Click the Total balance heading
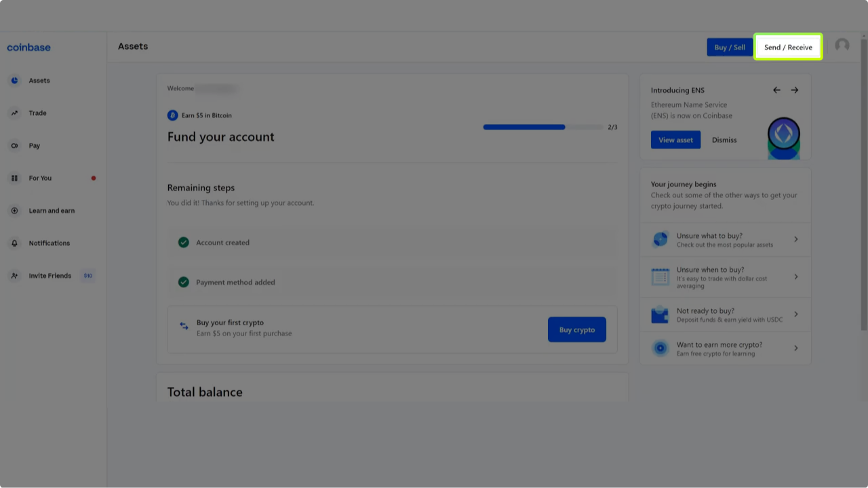 click(205, 392)
